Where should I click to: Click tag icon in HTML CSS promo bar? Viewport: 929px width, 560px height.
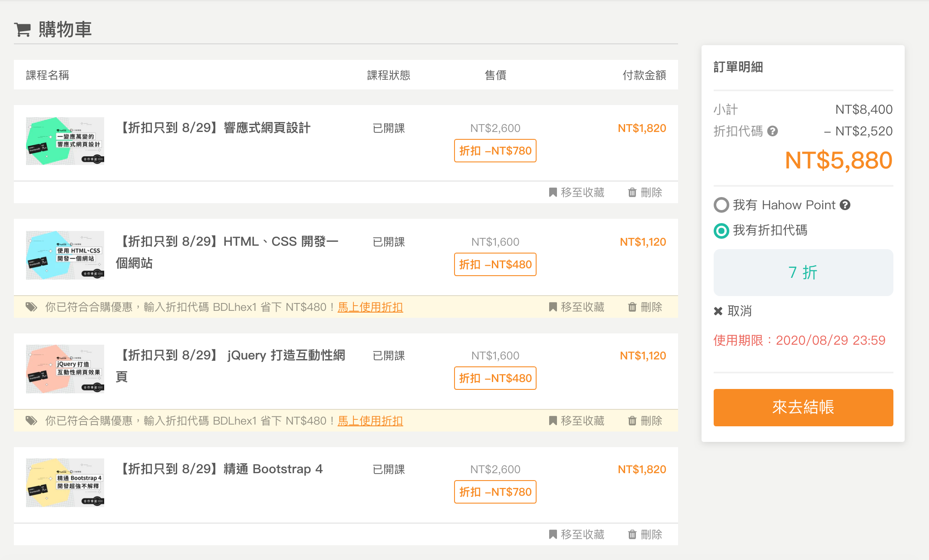click(31, 307)
